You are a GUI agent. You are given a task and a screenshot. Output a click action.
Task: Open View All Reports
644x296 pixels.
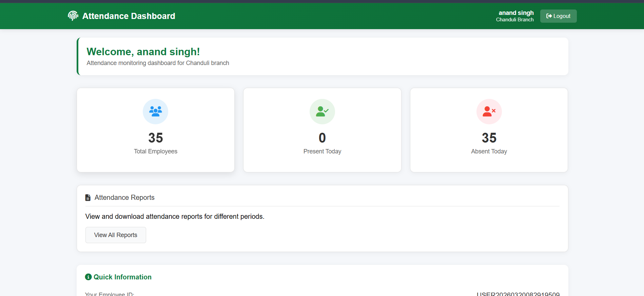point(116,235)
